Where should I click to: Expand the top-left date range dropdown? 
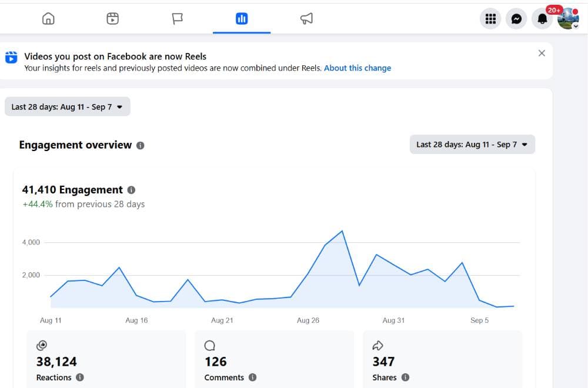pos(68,106)
